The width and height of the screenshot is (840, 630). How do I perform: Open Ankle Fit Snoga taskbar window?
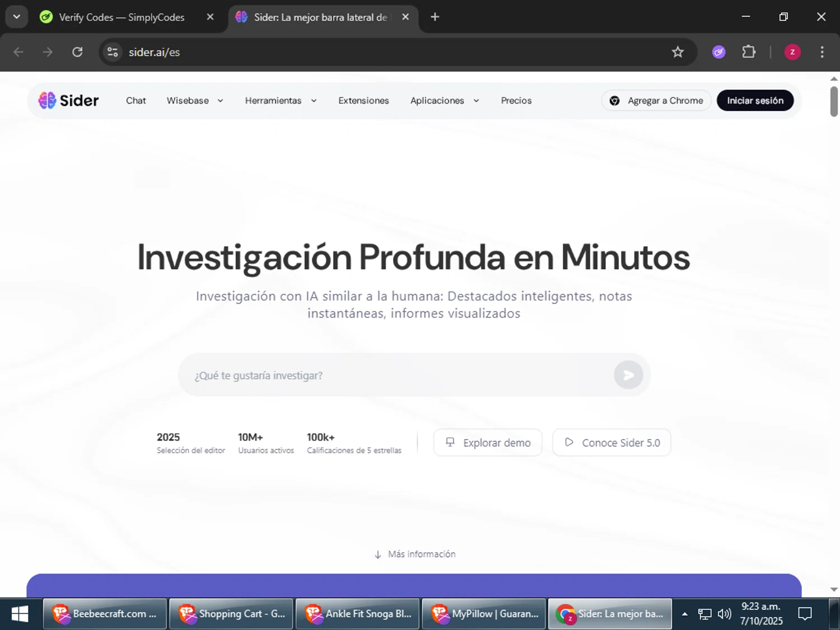click(x=358, y=614)
